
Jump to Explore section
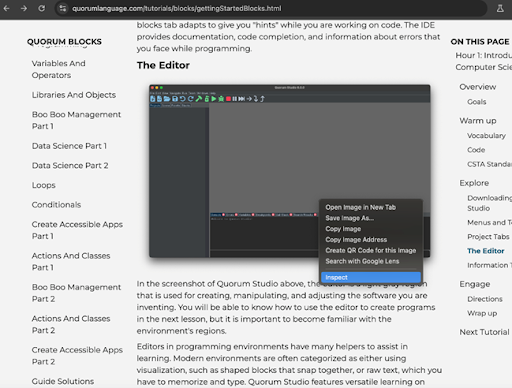pos(474,183)
